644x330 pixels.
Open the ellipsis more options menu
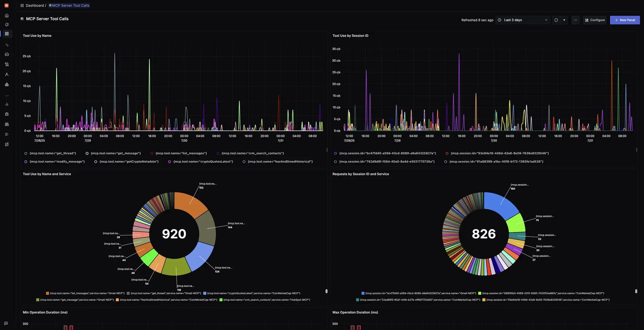[x=575, y=20]
